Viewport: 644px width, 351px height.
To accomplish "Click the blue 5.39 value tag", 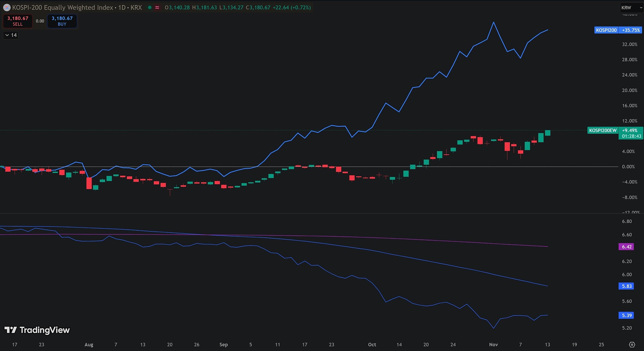I will pyautogui.click(x=627, y=315).
